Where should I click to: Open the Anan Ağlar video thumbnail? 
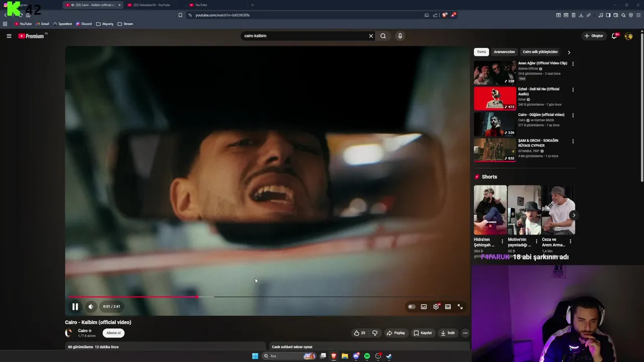click(495, 72)
